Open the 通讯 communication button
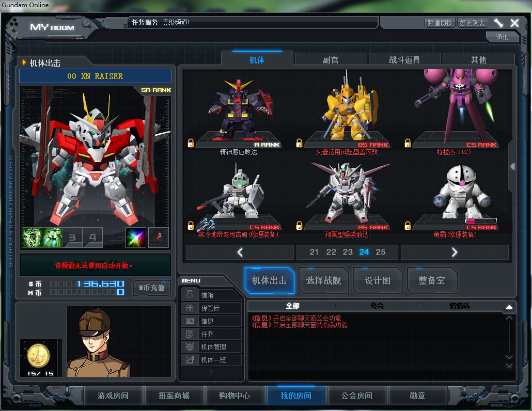Image resolution: width=532 pixels, height=411 pixels. [x=502, y=37]
